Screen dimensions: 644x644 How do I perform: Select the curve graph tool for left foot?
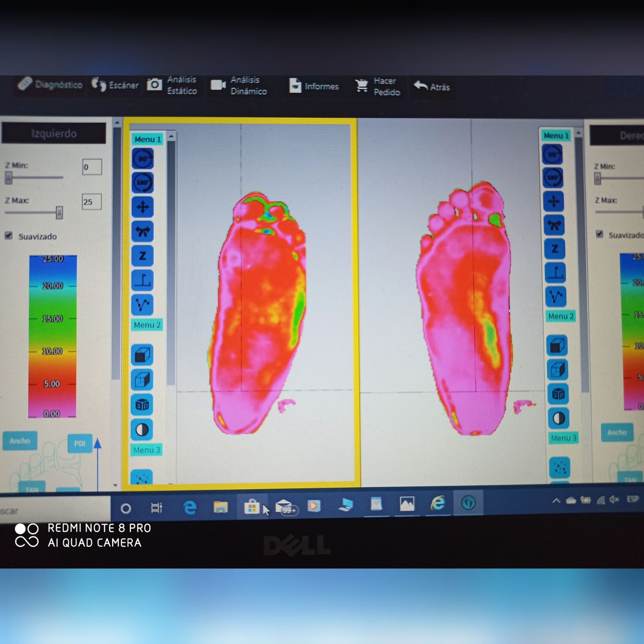pyautogui.click(x=142, y=304)
